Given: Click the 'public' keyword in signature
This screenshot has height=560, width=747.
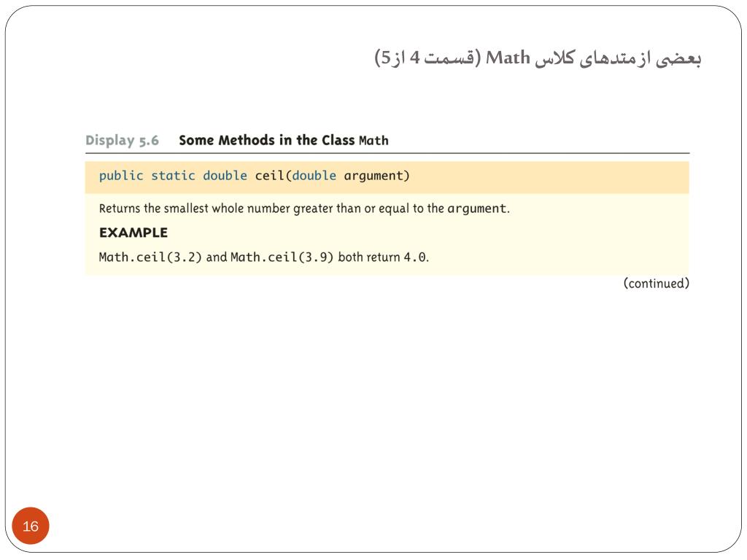Looking at the screenshot, I should (x=121, y=176).
